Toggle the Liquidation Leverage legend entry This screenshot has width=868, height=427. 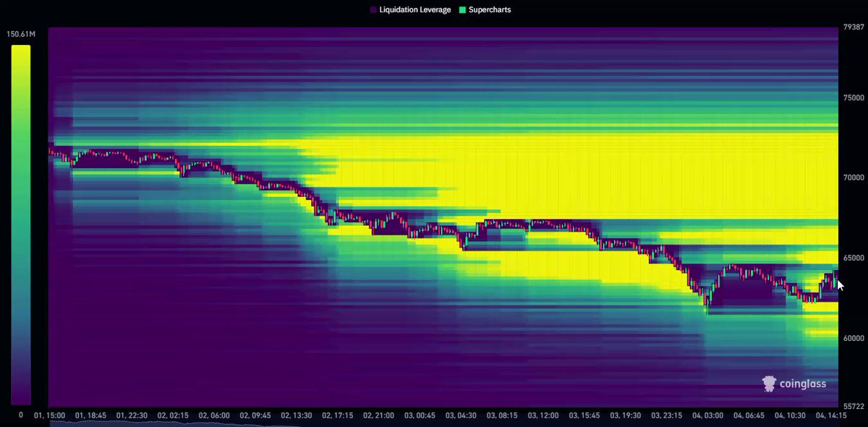tap(409, 10)
